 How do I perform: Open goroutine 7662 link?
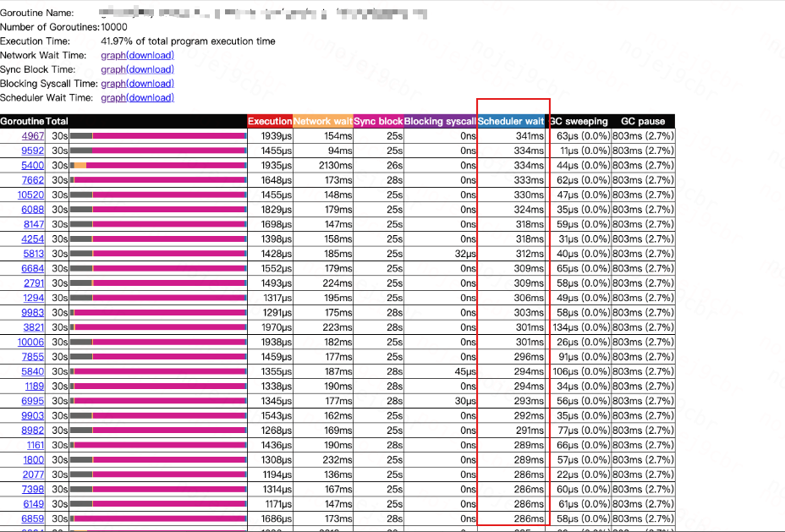pyautogui.click(x=33, y=180)
